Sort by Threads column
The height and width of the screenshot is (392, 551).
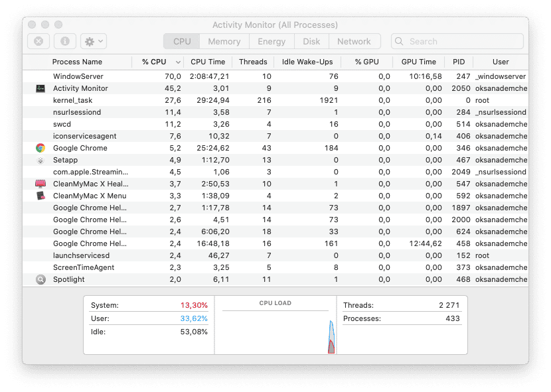pyautogui.click(x=253, y=62)
